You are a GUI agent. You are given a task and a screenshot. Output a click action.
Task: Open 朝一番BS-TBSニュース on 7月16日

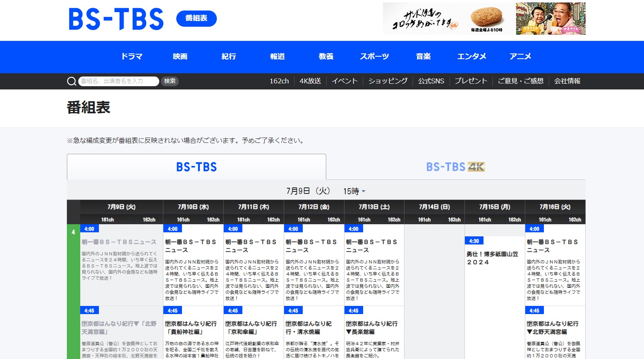552,246
